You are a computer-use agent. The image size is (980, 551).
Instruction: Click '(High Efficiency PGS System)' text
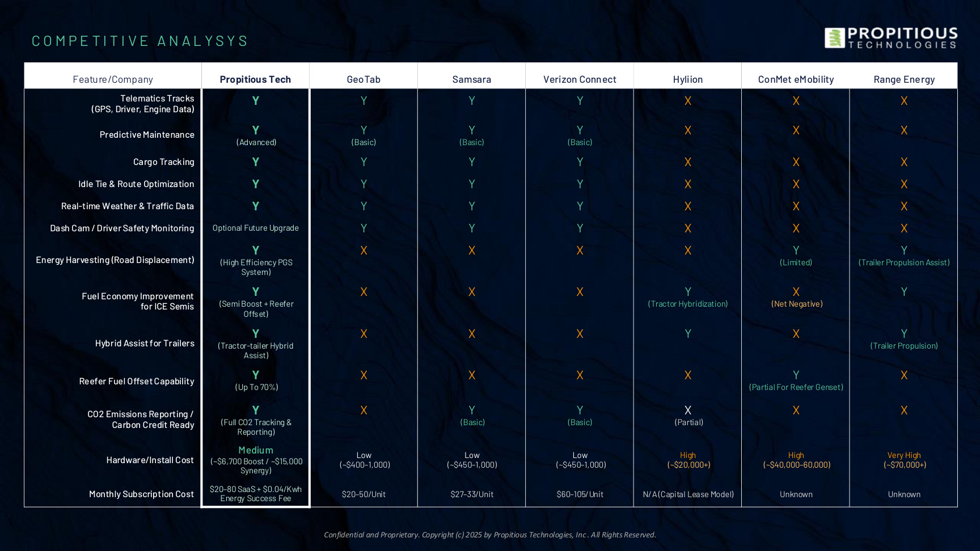point(256,267)
